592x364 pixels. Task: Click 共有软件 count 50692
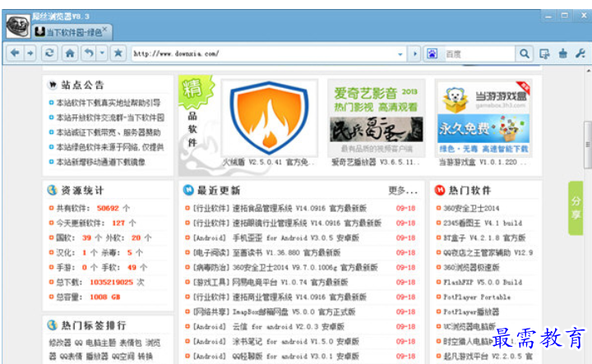pyautogui.click(x=108, y=208)
